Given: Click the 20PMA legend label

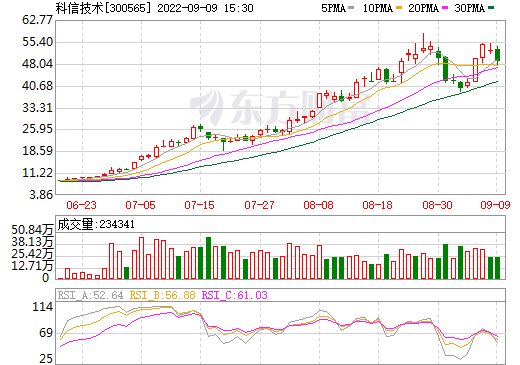Looking at the screenshot, I should [423, 8].
